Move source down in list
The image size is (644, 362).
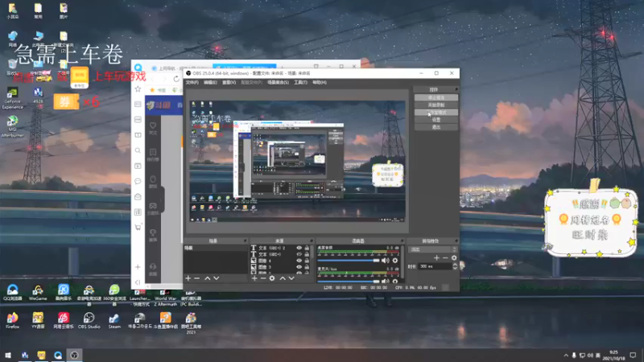coord(291,278)
